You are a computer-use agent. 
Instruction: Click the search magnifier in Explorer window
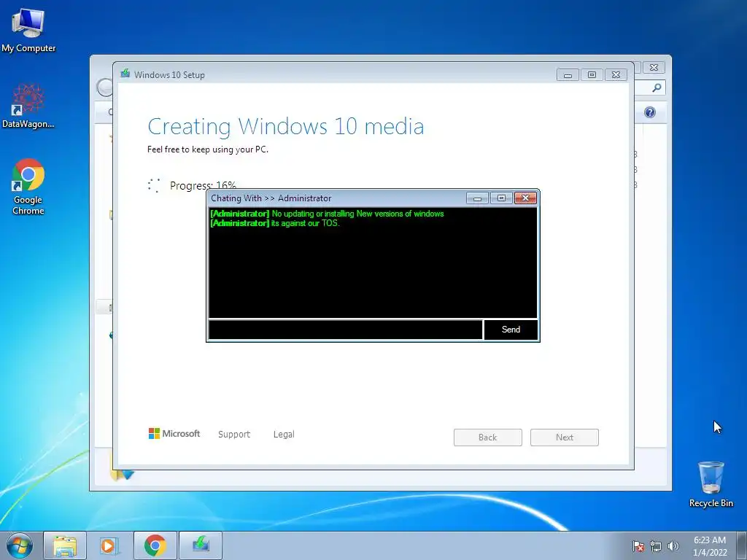pyautogui.click(x=657, y=87)
